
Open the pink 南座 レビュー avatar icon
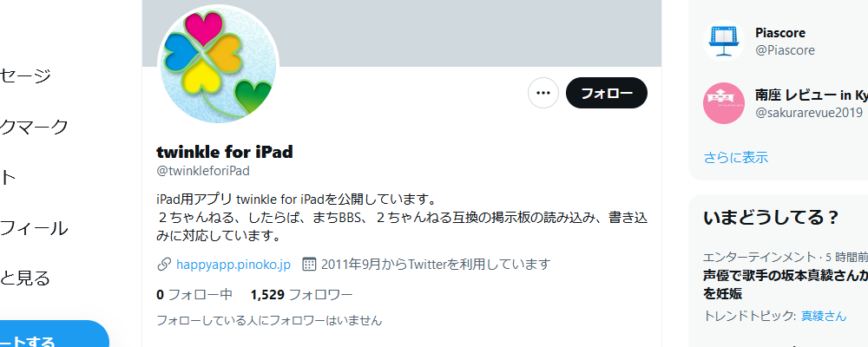point(724,103)
